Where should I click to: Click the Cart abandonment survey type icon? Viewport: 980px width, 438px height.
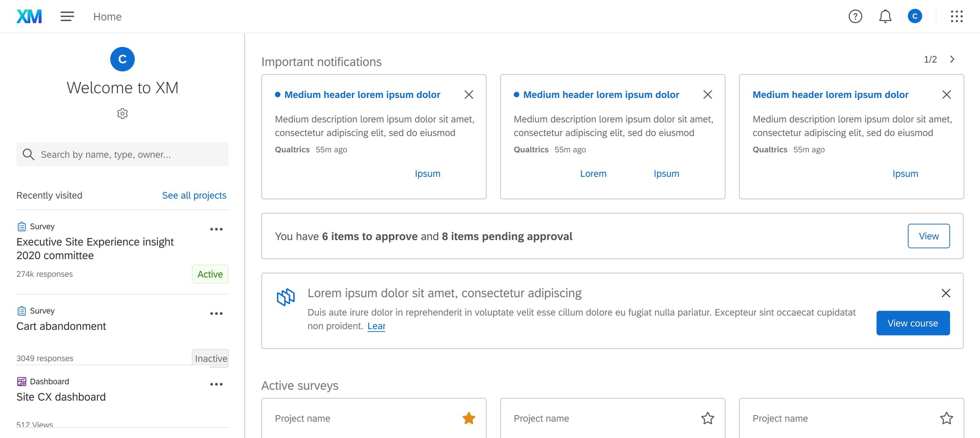22,311
